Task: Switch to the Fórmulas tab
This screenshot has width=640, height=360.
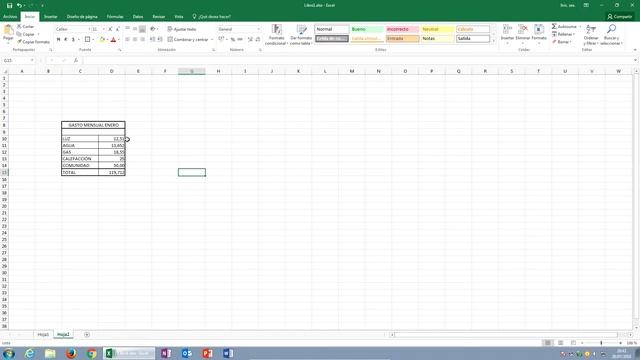Action: coord(115,17)
